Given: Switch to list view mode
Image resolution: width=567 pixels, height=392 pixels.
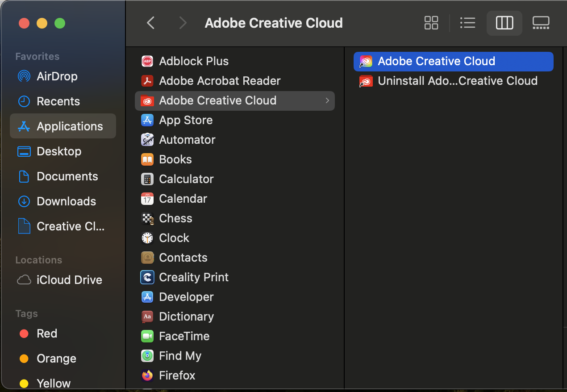Looking at the screenshot, I should 467,22.
